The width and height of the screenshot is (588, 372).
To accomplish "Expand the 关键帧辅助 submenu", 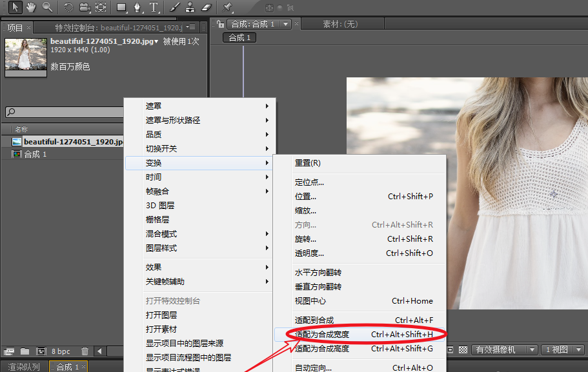I will [200, 282].
